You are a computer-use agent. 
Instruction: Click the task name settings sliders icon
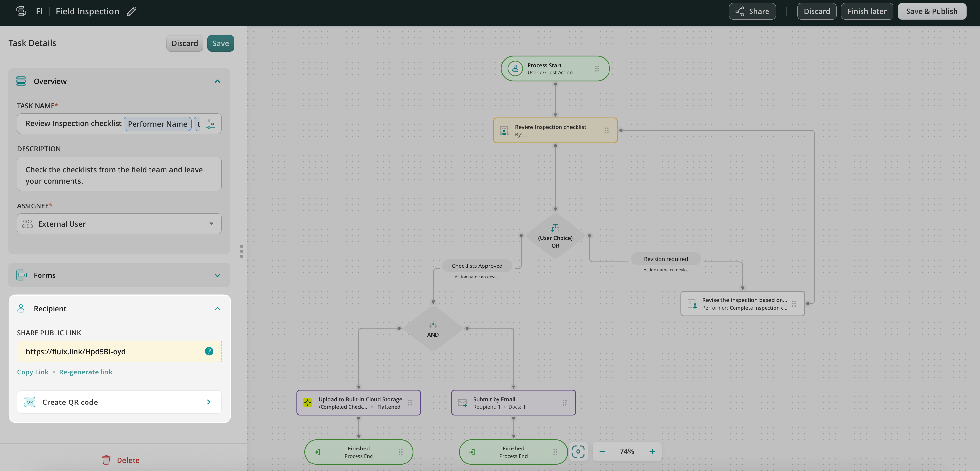210,124
